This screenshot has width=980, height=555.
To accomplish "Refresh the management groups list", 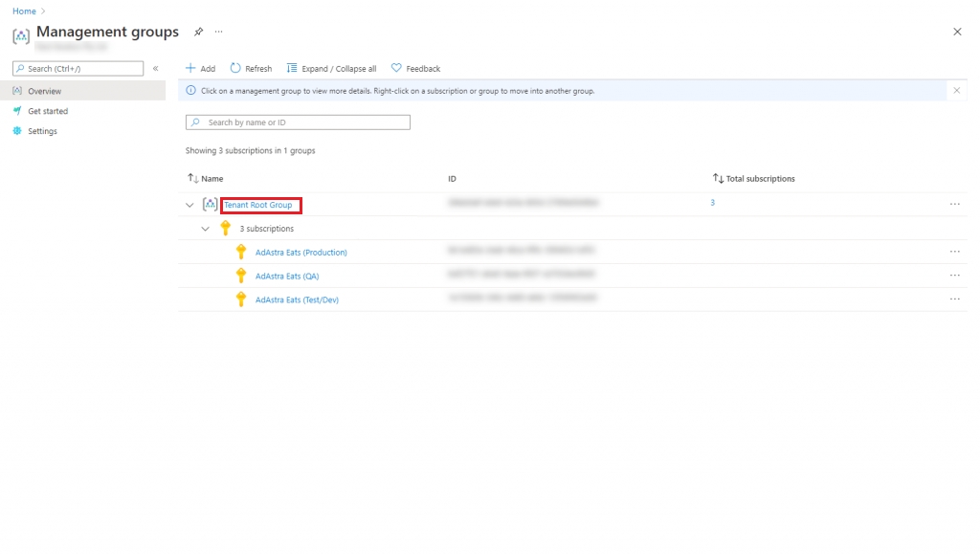I will [251, 69].
